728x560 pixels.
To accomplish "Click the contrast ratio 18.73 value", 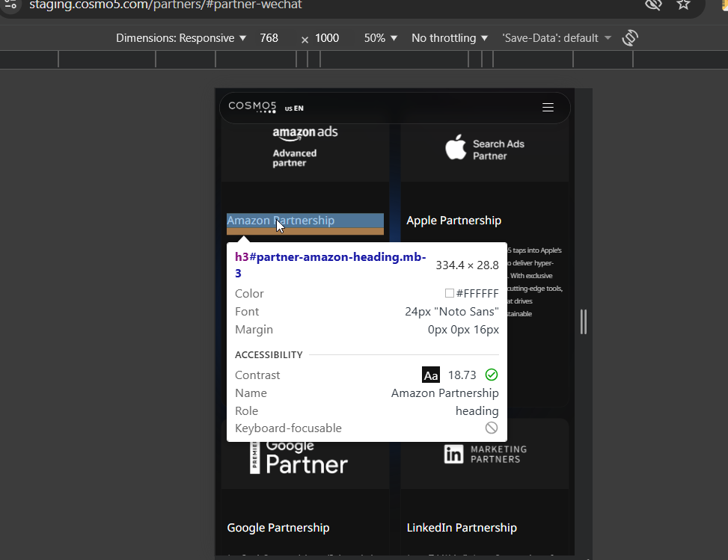I will coord(462,375).
